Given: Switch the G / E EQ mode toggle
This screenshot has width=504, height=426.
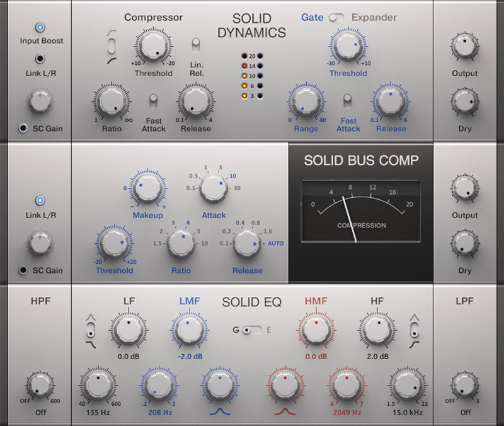Looking at the screenshot, I should 253,330.
